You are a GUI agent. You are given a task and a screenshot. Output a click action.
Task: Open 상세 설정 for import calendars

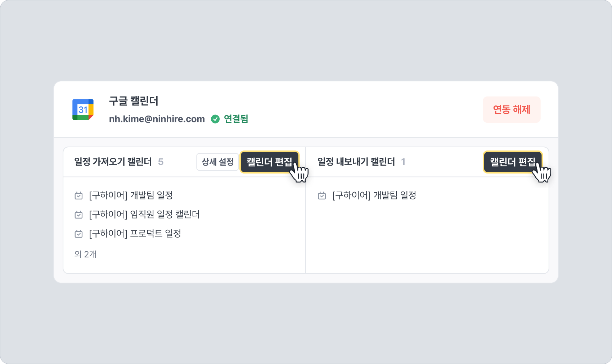tap(217, 162)
